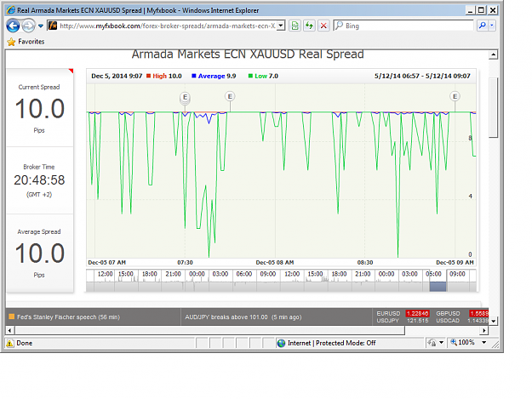Click the up arrow of page scrollbar
The height and width of the screenshot is (399, 532).
tap(494, 54)
